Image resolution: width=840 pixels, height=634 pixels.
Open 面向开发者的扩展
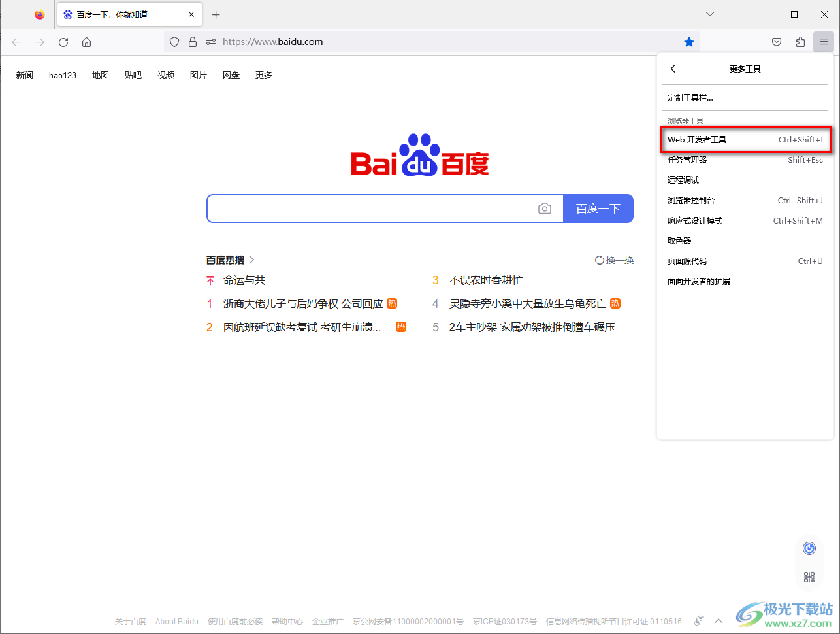(x=745, y=281)
